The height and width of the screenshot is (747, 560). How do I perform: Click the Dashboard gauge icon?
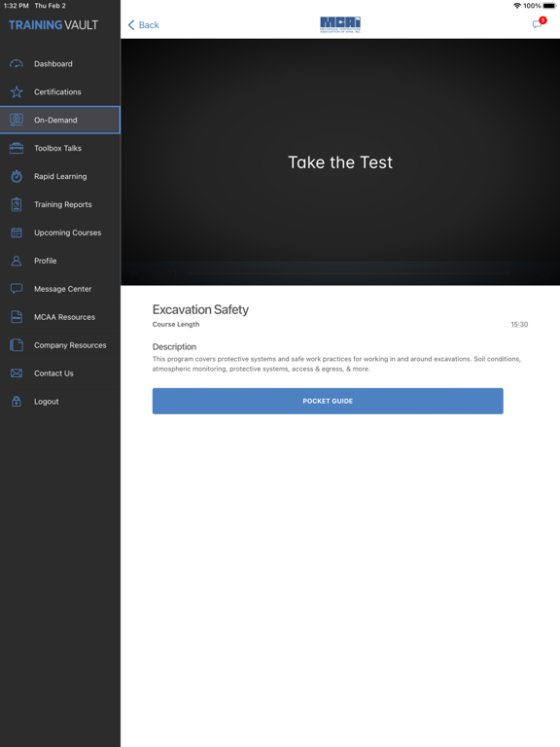click(x=17, y=64)
